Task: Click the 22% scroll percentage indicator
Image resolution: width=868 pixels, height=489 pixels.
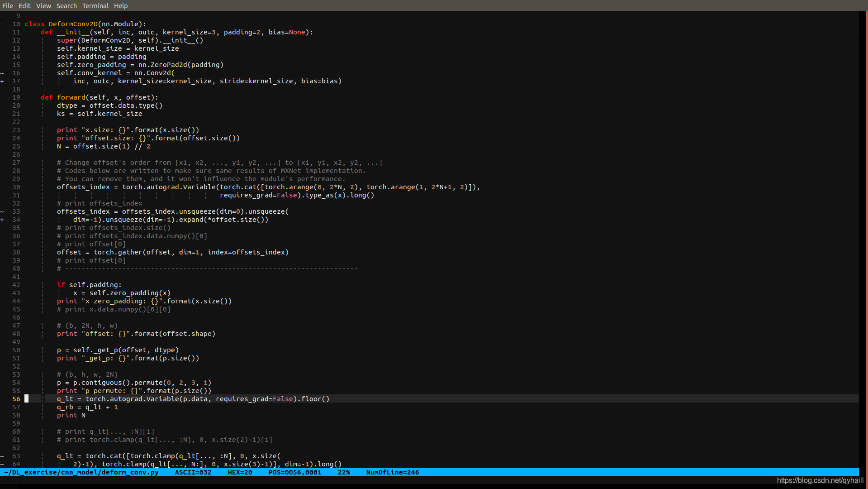Action: point(344,472)
